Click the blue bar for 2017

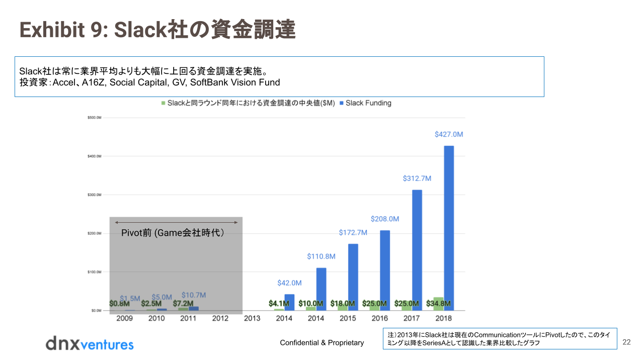417,250
